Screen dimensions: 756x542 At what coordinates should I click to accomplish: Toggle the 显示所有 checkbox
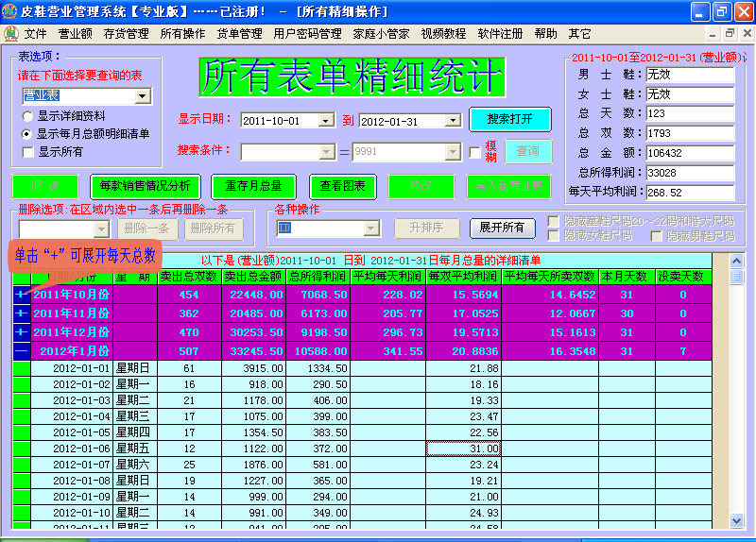pos(28,152)
